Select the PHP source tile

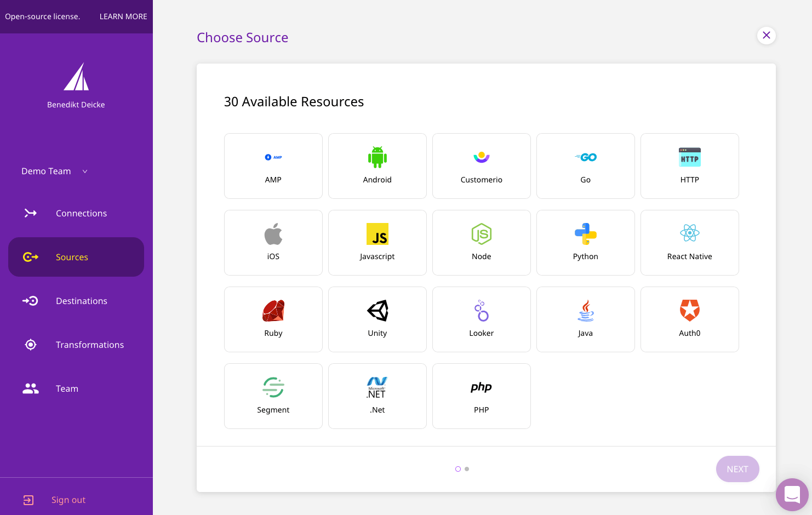[481, 396]
